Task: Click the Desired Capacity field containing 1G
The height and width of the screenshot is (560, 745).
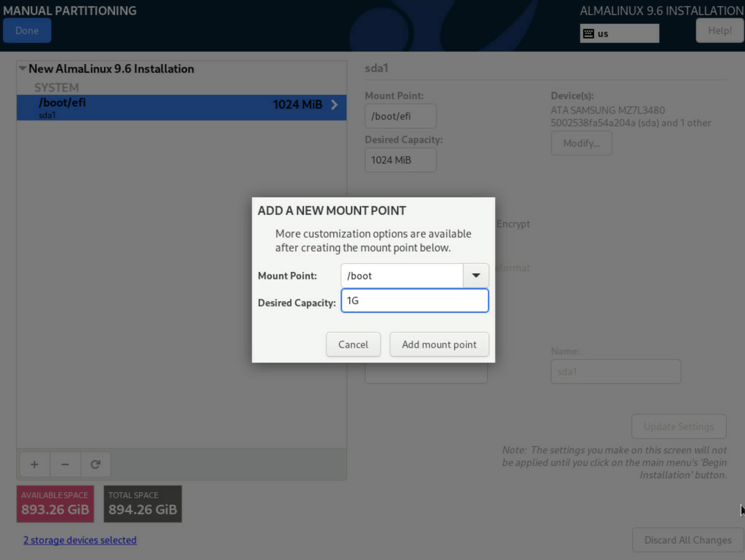Action: tap(415, 300)
